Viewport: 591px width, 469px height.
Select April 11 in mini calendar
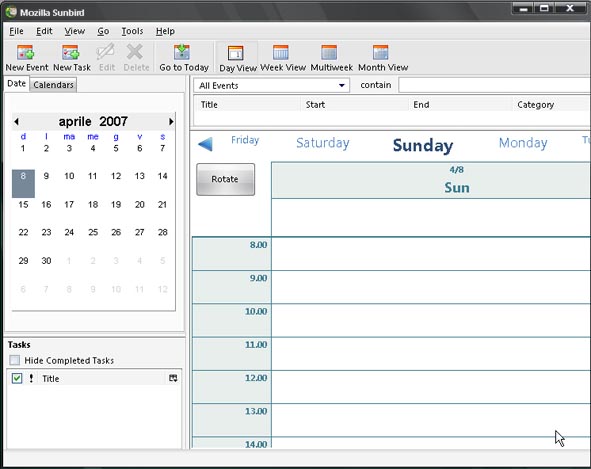pyautogui.click(x=93, y=176)
